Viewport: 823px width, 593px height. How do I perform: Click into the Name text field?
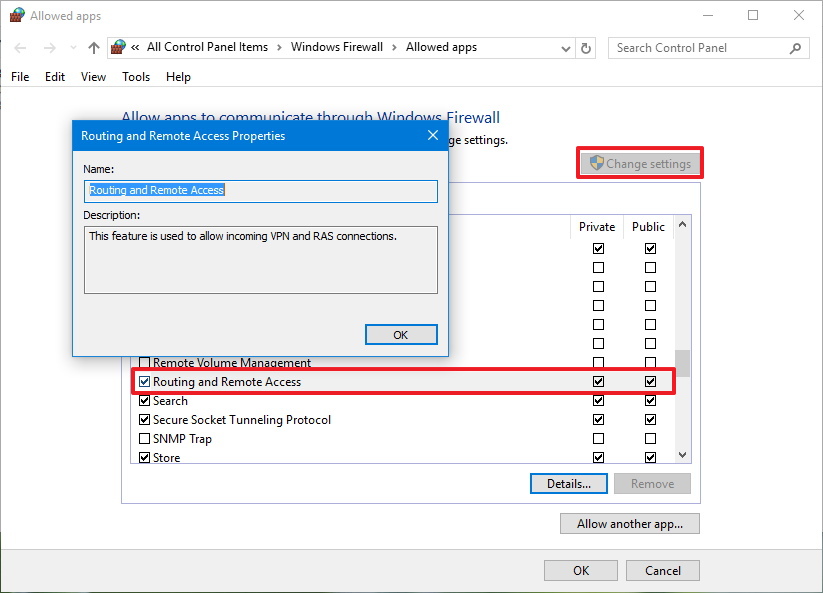pos(260,191)
